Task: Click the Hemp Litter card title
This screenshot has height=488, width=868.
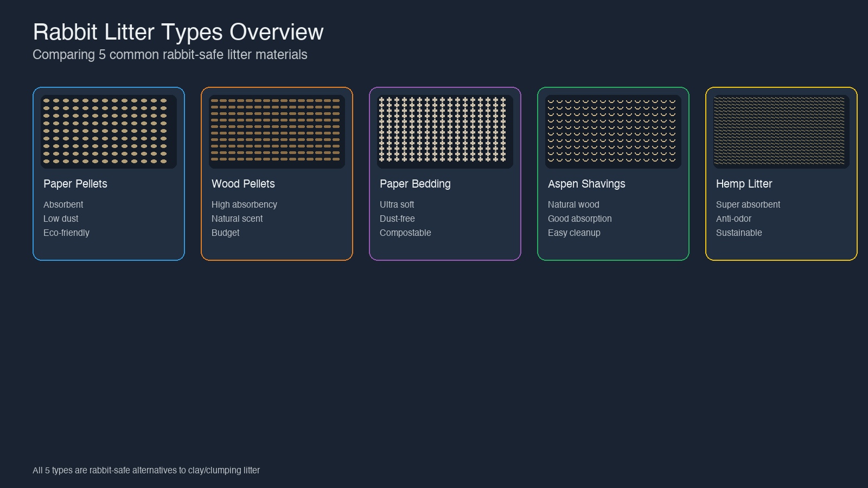Action: [744, 184]
